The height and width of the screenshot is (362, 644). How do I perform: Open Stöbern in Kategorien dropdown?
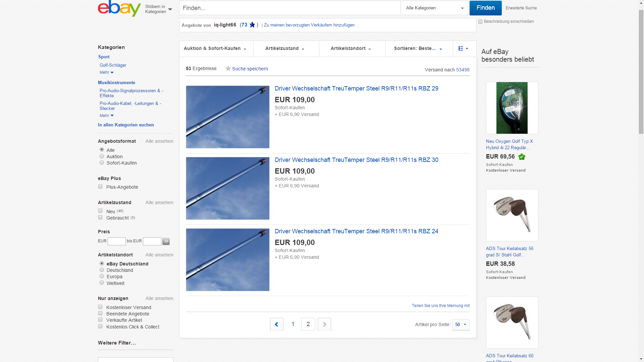[x=158, y=9]
